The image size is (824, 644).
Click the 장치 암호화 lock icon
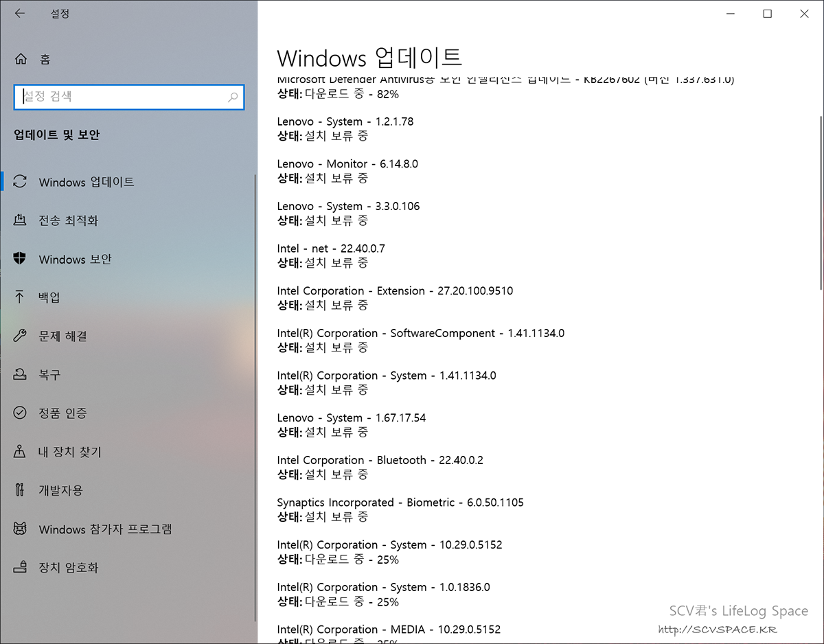click(21, 568)
